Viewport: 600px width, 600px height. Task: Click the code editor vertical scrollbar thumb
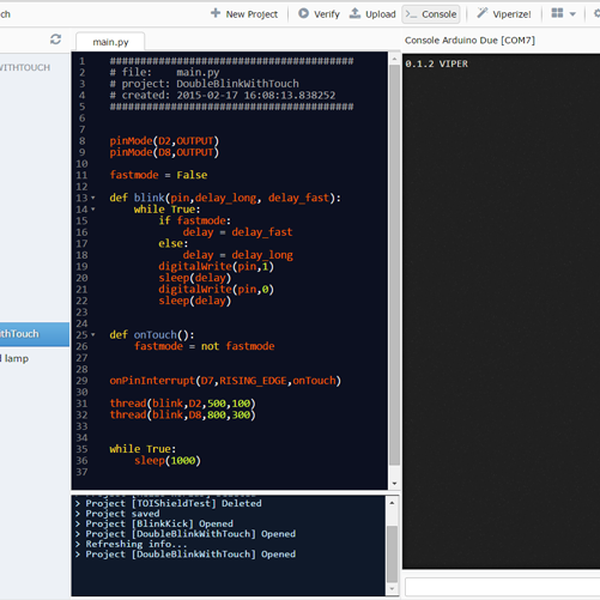coord(394,265)
